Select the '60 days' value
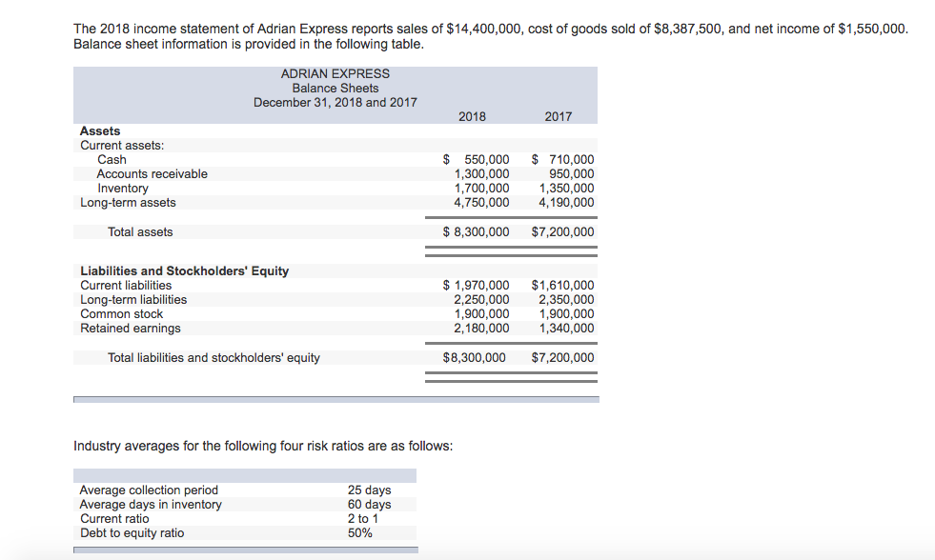The height and width of the screenshot is (560, 935). coord(370,504)
